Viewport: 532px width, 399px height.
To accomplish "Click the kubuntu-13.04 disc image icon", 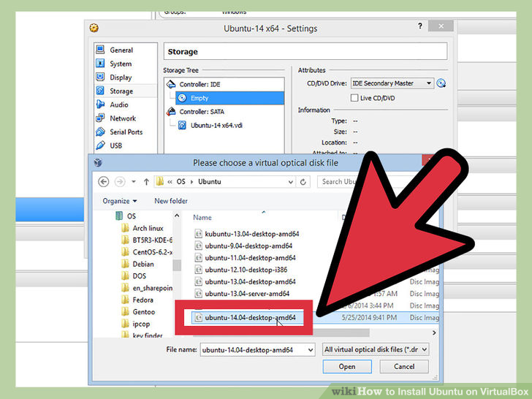I will (x=199, y=233).
